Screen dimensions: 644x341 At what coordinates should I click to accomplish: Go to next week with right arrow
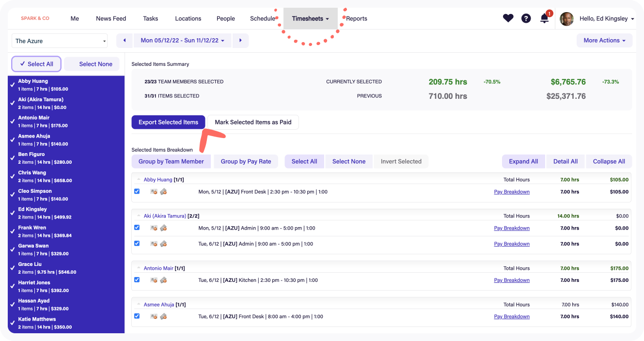coord(240,41)
